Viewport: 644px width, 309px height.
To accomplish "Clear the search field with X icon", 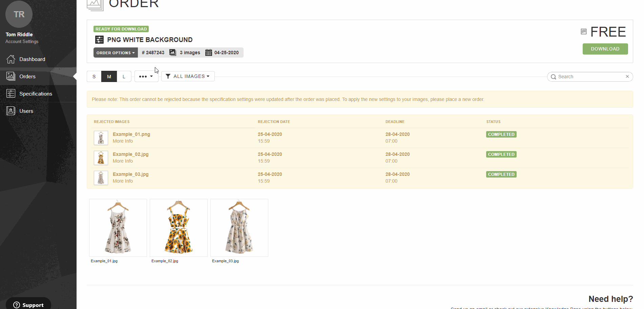I will point(627,77).
